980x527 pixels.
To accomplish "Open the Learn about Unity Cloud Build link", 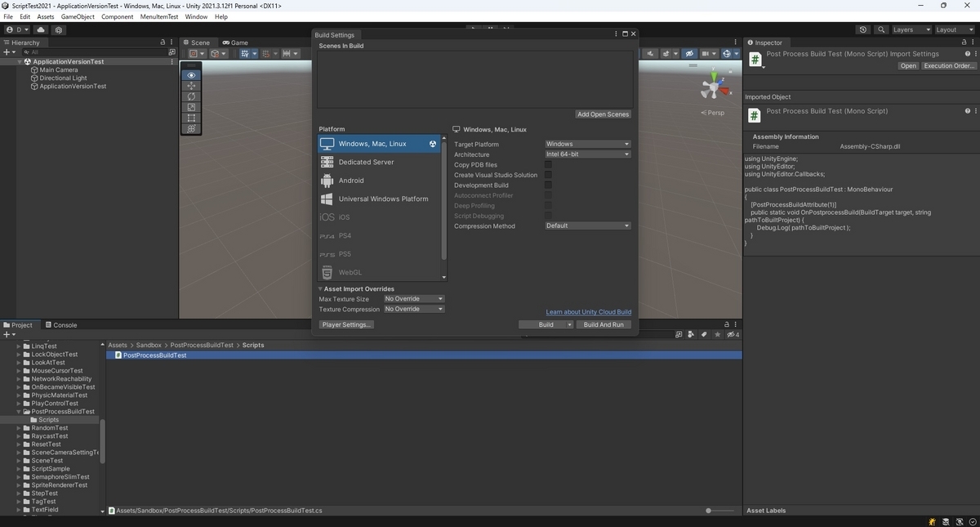I will 587,311.
